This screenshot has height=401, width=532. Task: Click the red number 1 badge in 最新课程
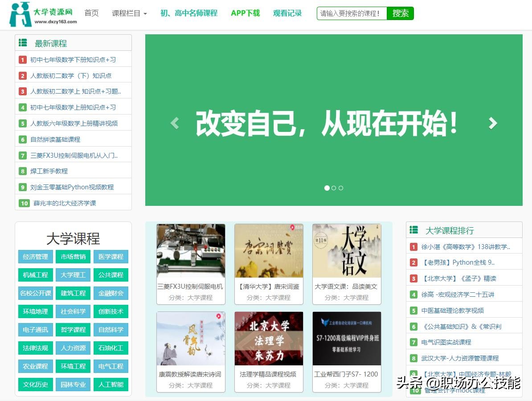point(23,60)
